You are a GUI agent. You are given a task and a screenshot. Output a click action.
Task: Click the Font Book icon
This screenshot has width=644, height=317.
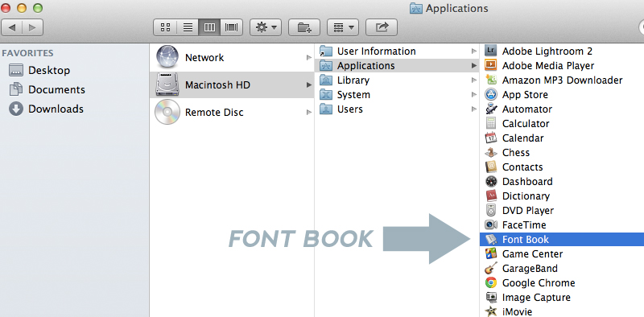(x=491, y=239)
